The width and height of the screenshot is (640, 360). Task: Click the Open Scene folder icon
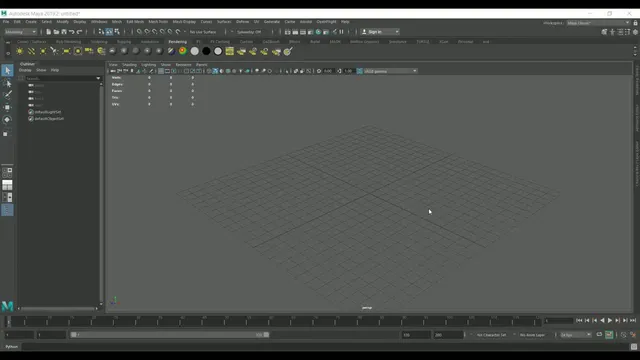[56, 32]
